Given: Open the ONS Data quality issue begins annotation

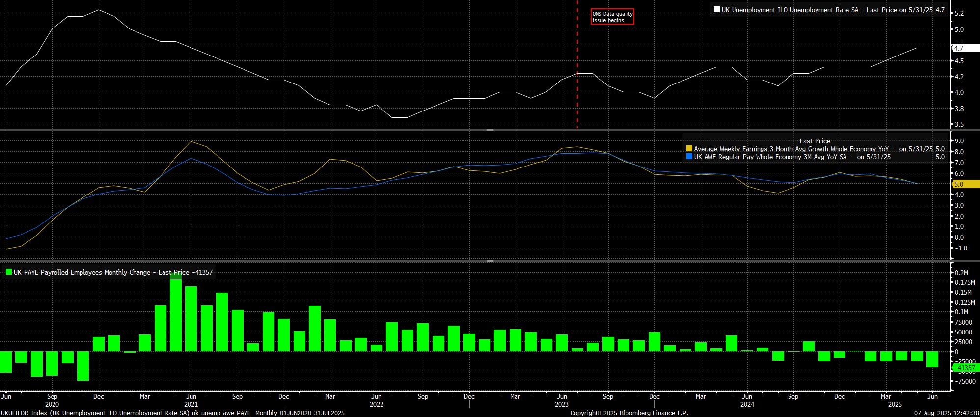Looking at the screenshot, I should pos(612,17).
